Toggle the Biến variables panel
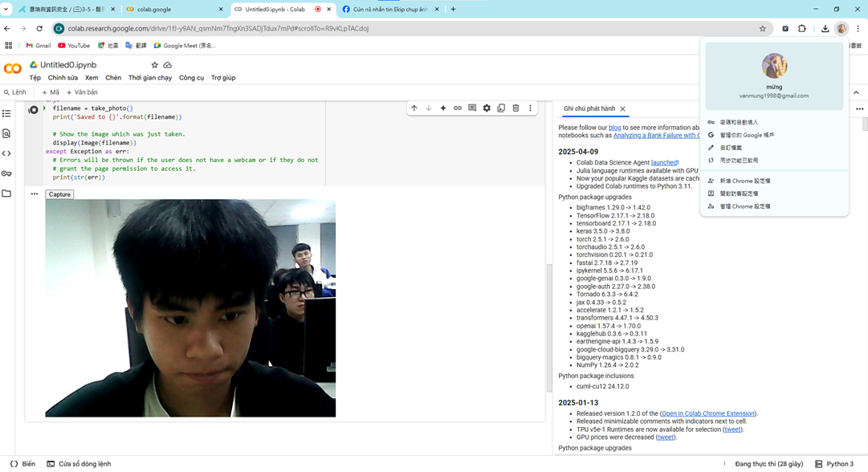This screenshot has width=868, height=472. point(22,464)
